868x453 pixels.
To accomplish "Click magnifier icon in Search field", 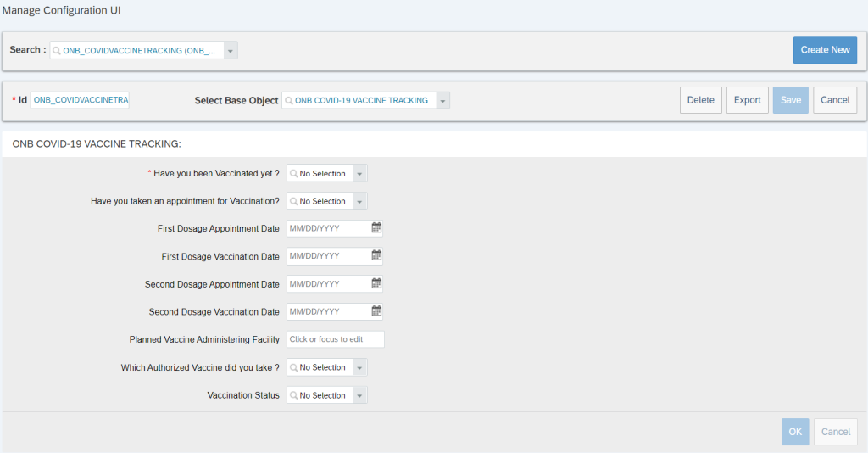I will (x=57, y=50).
